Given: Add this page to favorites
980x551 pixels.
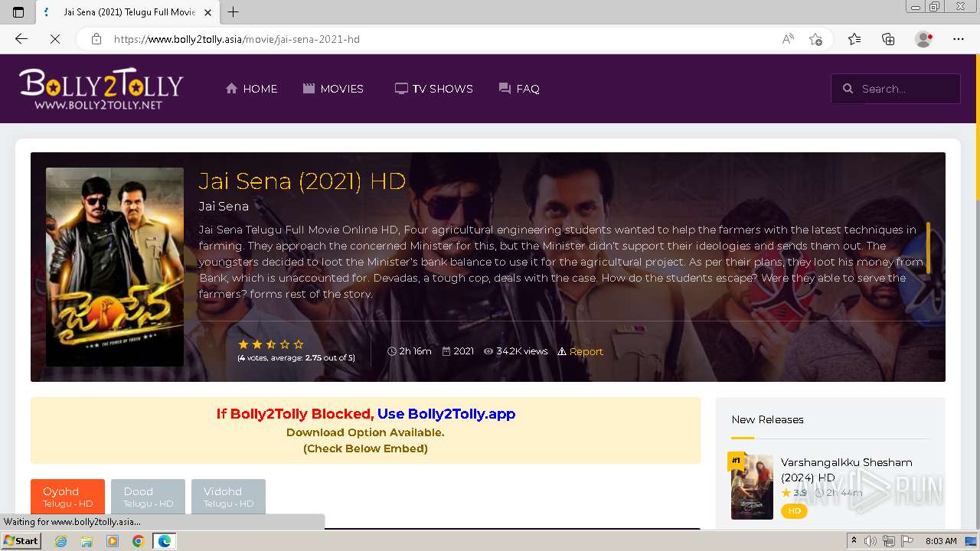Looking at the screenshot, I should [x=815, y=39].
